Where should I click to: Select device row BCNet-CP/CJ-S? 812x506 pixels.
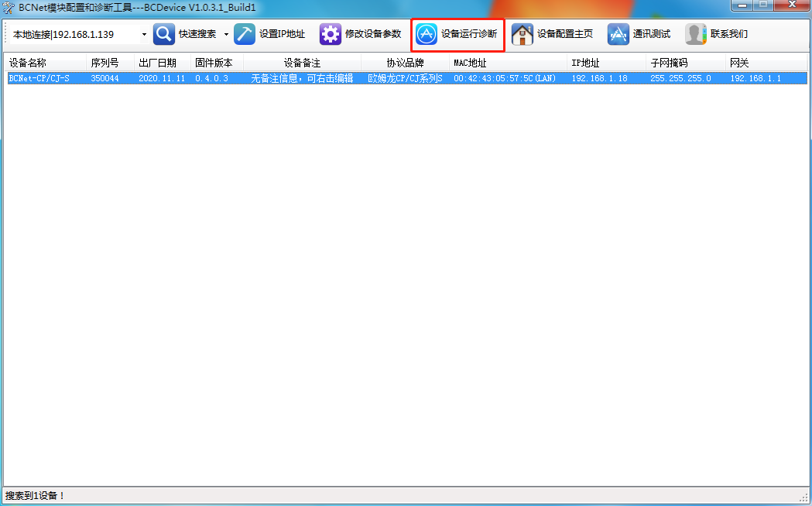pyautogui.click(x=39, y=78)
